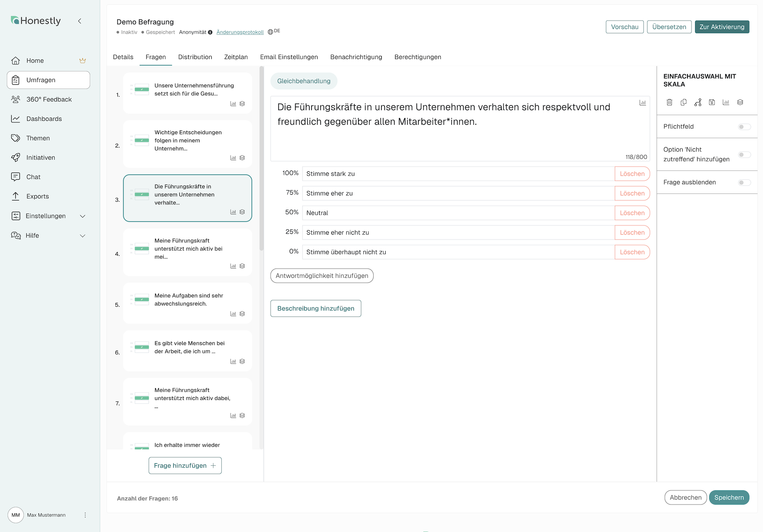Expand the Einstellungen sidebar menu
The image size is (763, 532).
pyautogui.click(x=82, y=216)
